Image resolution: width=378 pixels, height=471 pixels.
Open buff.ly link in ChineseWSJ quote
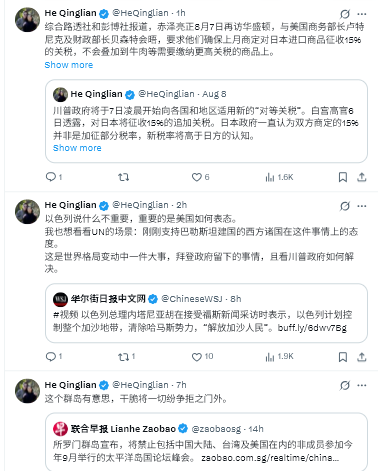coord(312,328)
